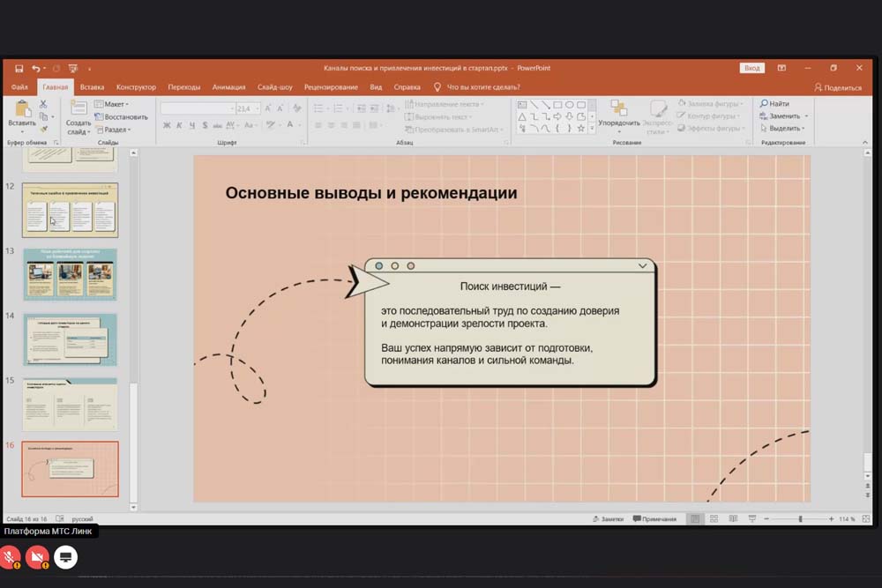Viewport: 882px width, 588px height.
Task: Click the Share (Поделиться) button
Action: (x=838, y=87)
